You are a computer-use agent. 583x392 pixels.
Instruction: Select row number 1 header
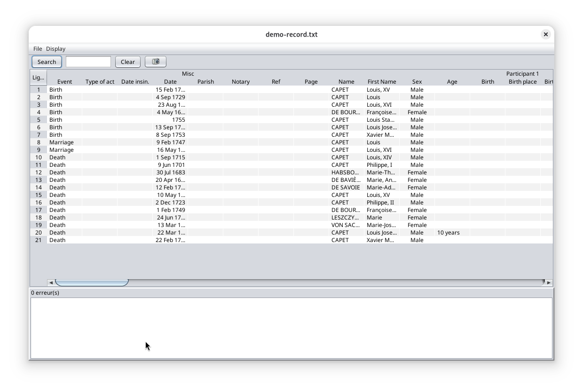[39, 89]
